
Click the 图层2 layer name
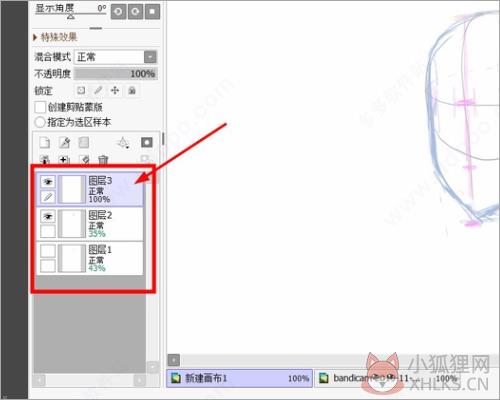[100, 215]
